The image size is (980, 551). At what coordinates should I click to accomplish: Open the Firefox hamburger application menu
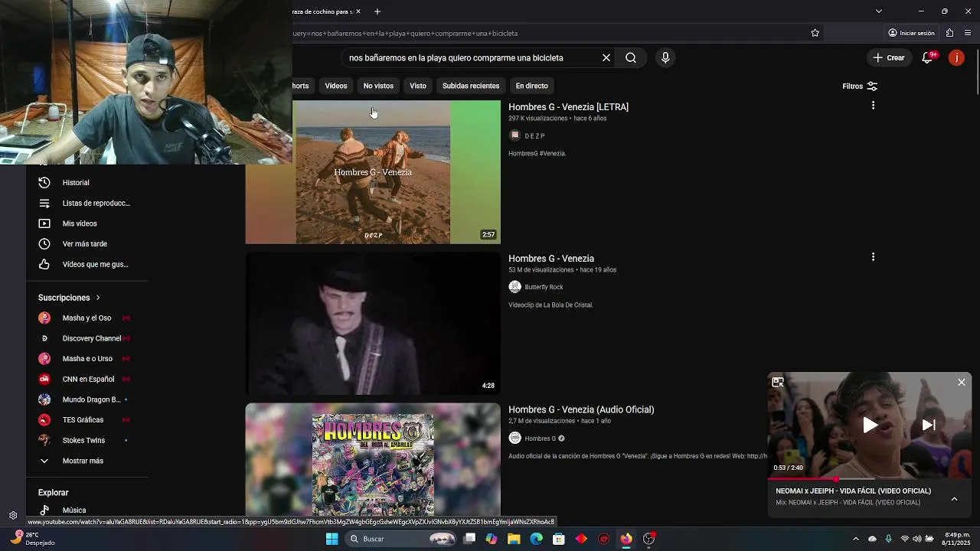(968, 33)
